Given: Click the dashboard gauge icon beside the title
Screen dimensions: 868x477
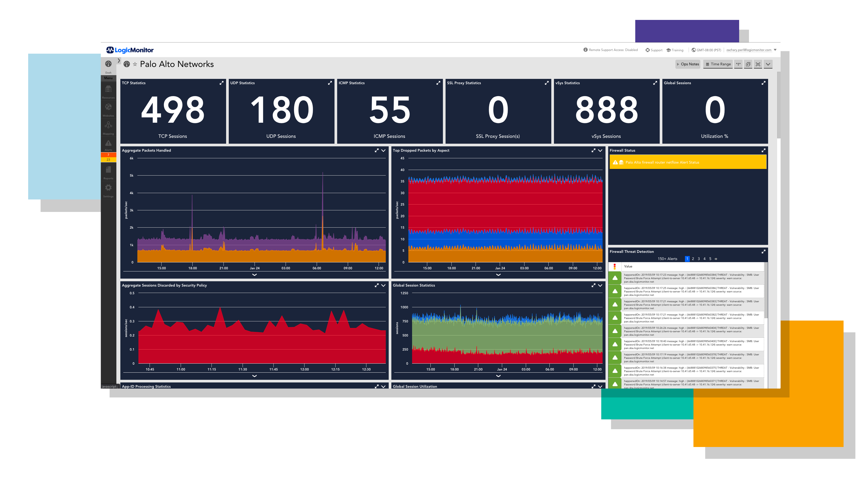Looking at the screenshot, I should click(x=126, y=64).
